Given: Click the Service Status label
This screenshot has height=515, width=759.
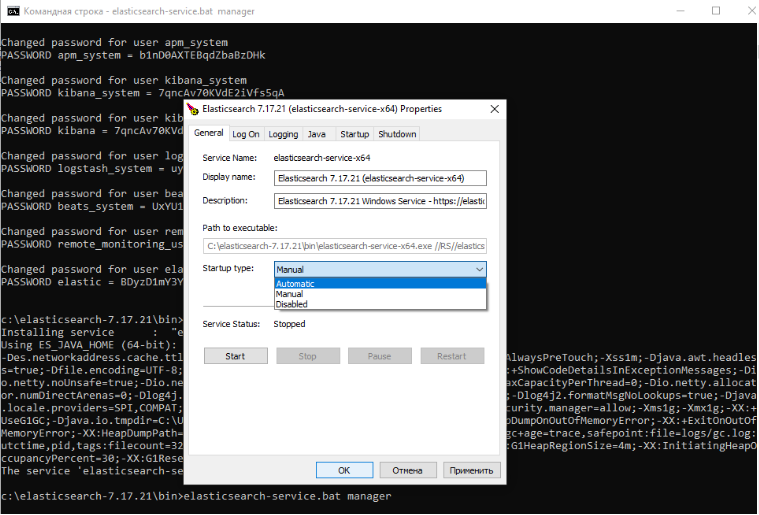Looking at the screenshot, I should [x=231, y=324].
